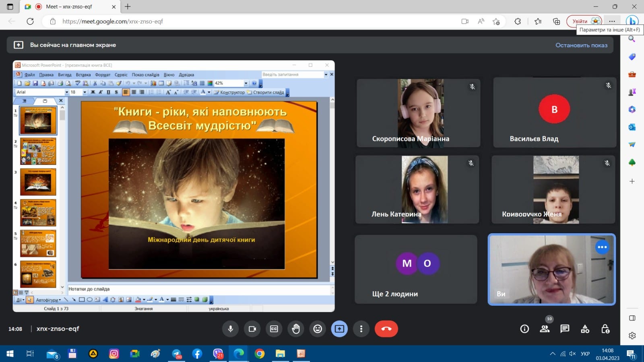644x362 pixels.
Task: Select the browser tab Meet – xnx-znso-eqf
Action: pyautogui.click(x=69, y=7)
